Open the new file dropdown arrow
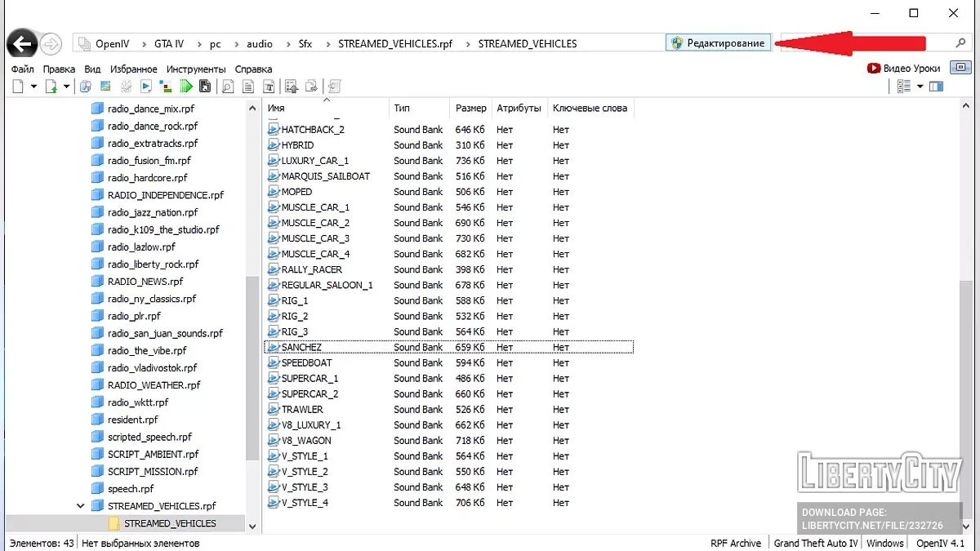980x551 pixels. (x=33, y=87)
